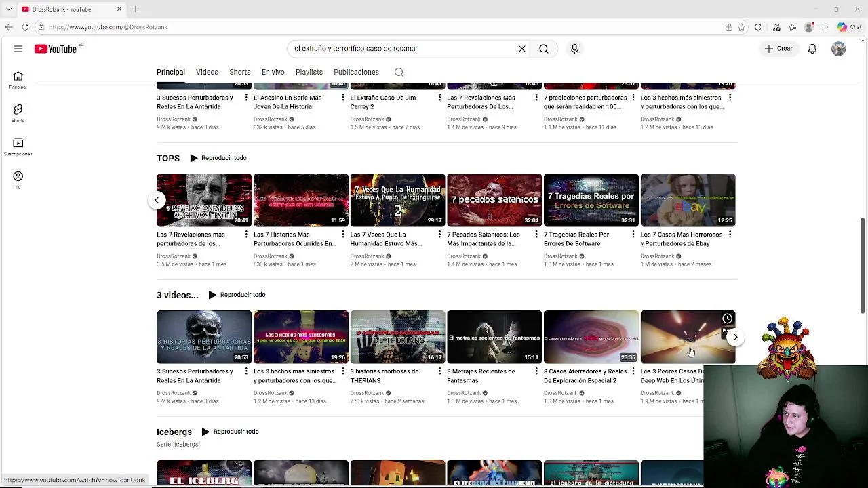Select the Principal channel tab
The height and width of the screenshot is (488, 868).
[171, 72]
